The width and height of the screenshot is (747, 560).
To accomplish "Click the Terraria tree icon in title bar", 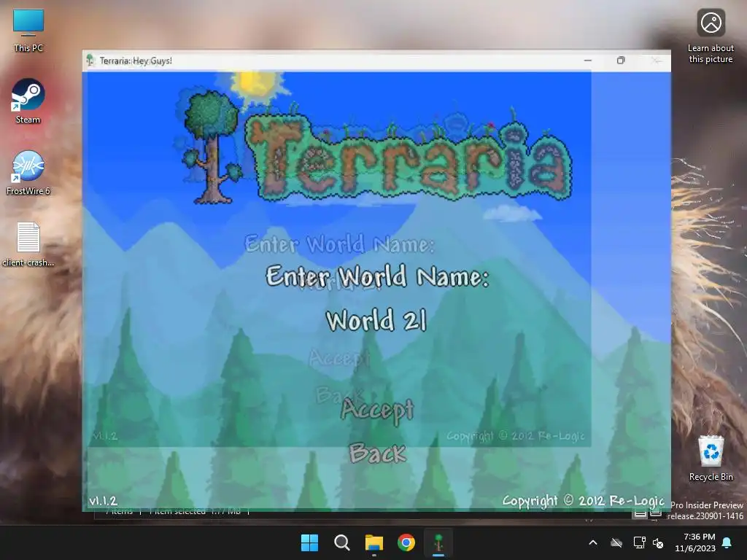I will 90,61.
